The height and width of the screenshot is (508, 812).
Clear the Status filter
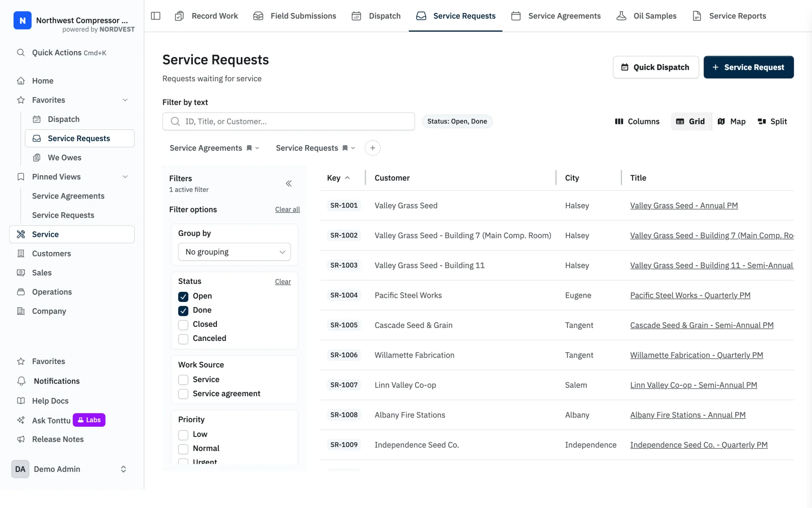tap(283, 282)
